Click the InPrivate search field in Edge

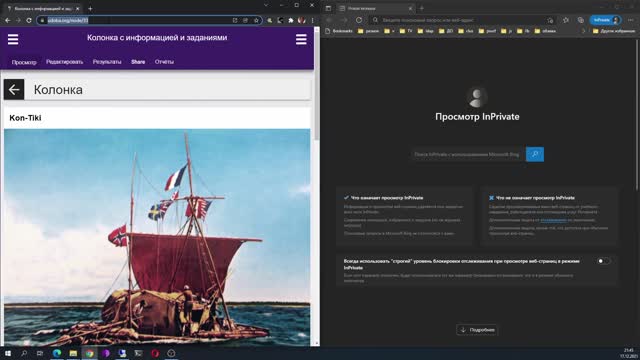(468, 154)
